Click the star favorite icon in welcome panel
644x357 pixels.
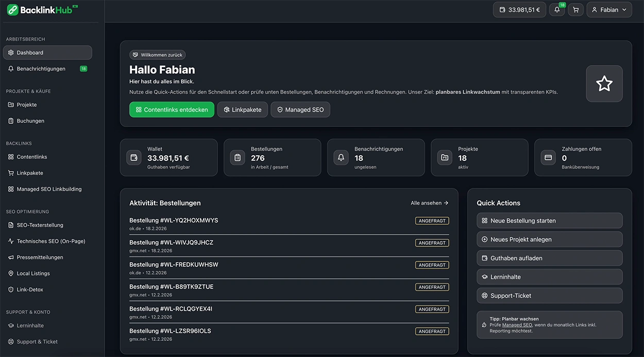pyautogui.click(x=604, y=84)
